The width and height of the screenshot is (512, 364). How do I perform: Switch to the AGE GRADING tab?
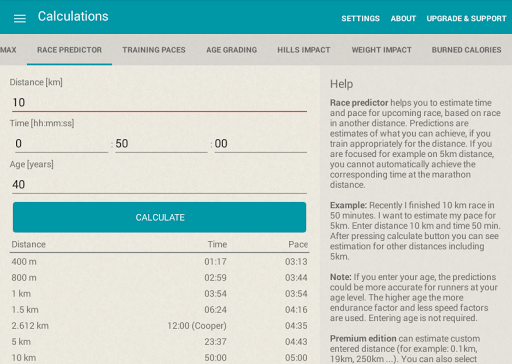pos(231,50)
